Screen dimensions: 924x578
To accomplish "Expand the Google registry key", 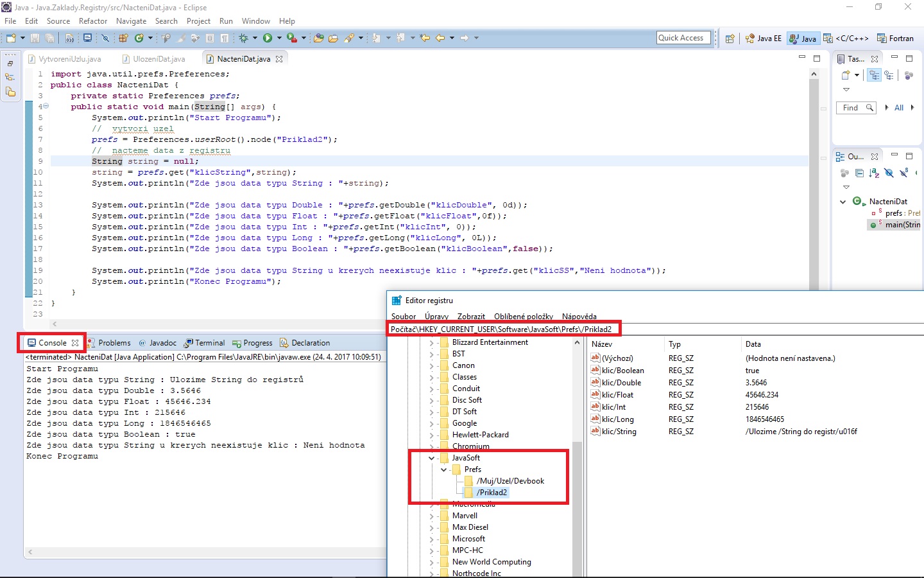I will point(432,423).
